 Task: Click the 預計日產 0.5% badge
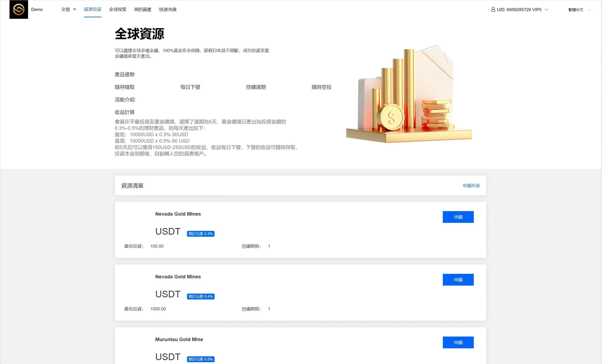coord(200,359)
